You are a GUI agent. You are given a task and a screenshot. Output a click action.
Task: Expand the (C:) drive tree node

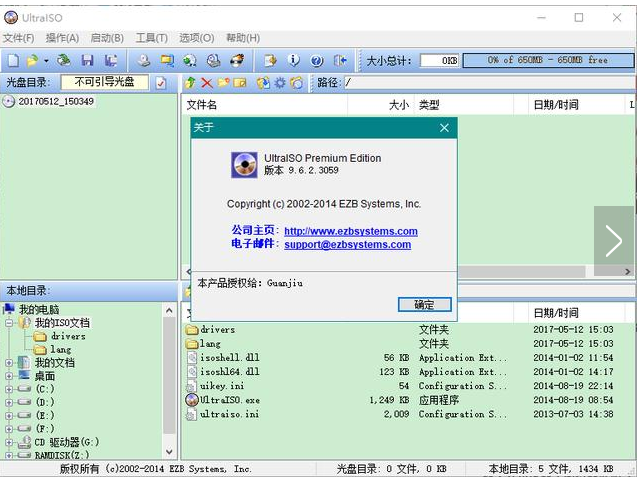pyautogui.click(x=9, y=388)
